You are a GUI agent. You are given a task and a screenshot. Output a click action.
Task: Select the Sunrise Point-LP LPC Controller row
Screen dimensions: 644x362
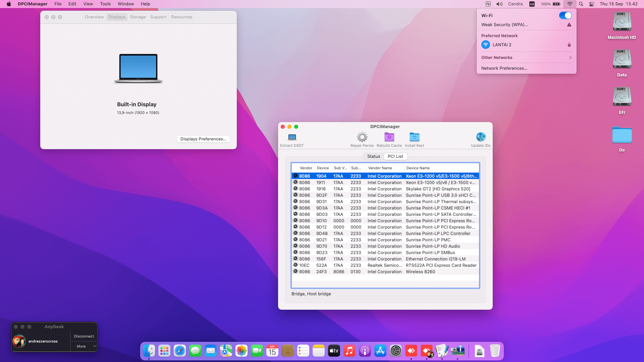pyautogui.click(x=385, y=234)
